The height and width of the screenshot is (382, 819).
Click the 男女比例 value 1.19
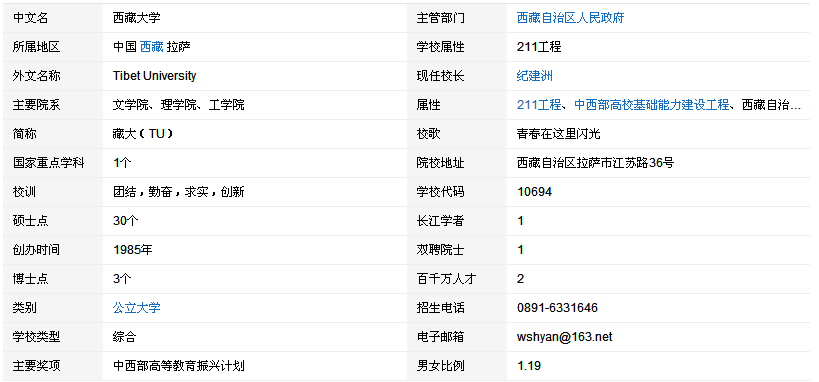[529, 366]
